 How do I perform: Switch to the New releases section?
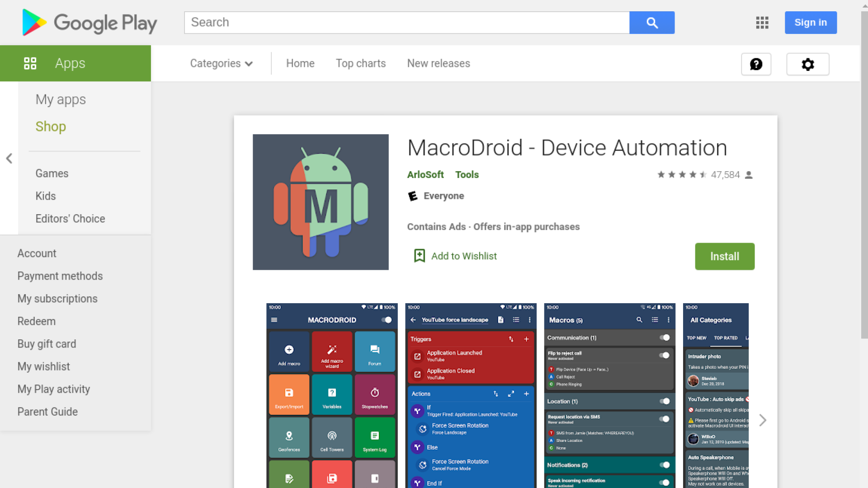point(438,63)
